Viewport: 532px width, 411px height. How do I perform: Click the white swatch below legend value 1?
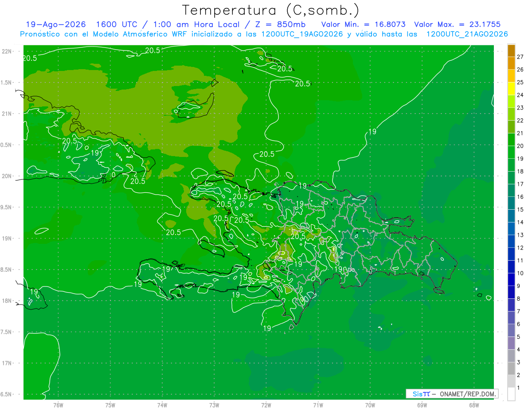pos(511,394)
